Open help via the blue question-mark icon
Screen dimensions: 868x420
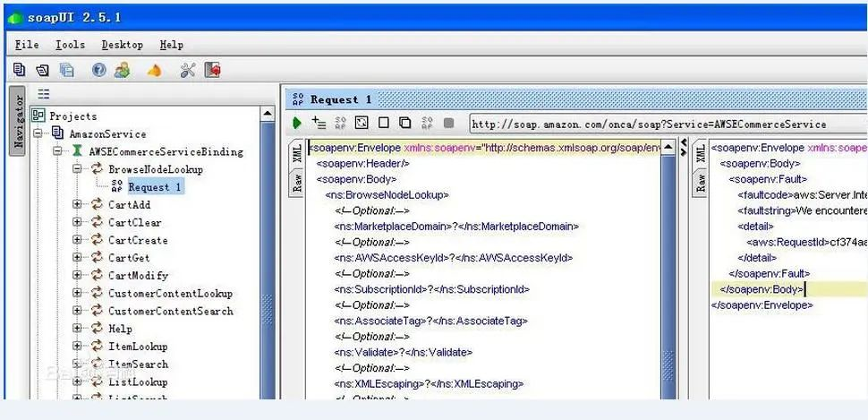coord(99,70)
